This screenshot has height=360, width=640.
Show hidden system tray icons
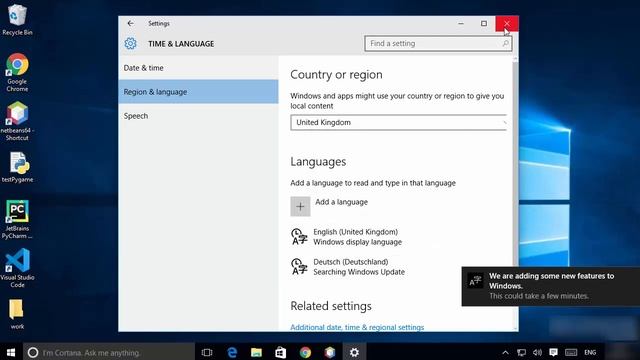coord(505,353)
